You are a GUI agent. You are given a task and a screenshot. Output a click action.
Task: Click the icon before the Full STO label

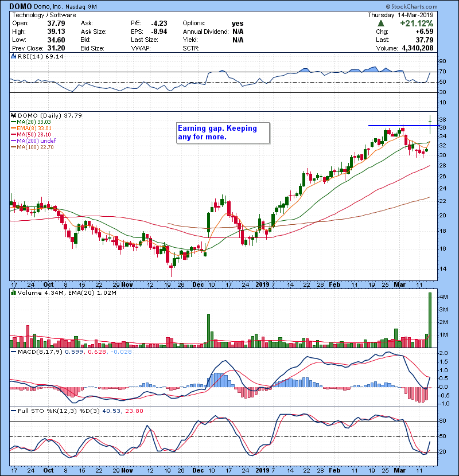coord(13,411)
